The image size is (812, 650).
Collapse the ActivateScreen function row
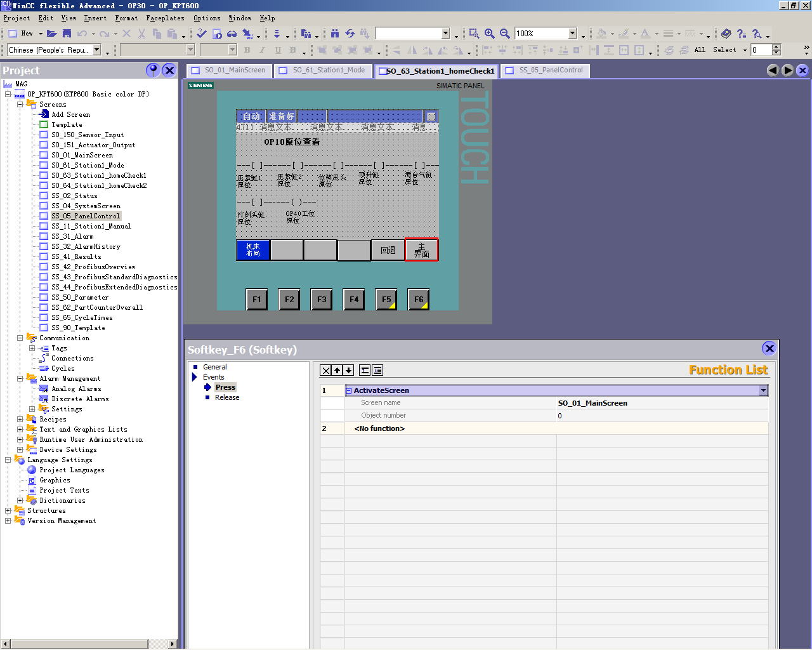pos(348,391)
